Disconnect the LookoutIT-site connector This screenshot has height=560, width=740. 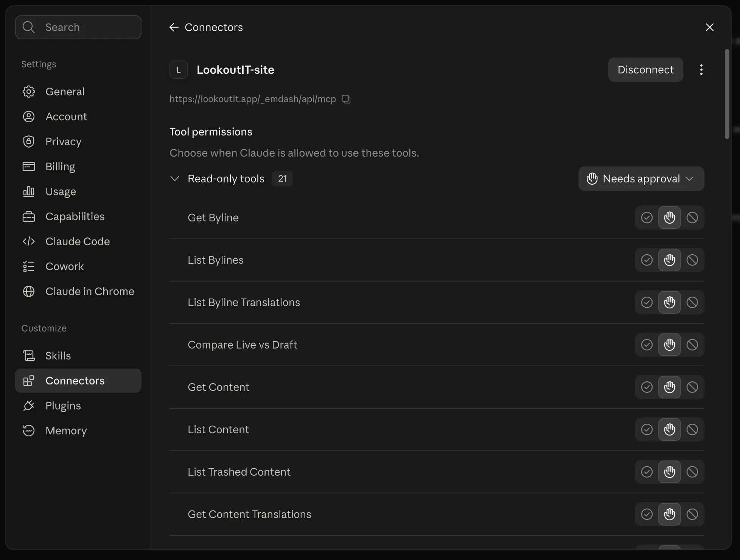point(645,70)
